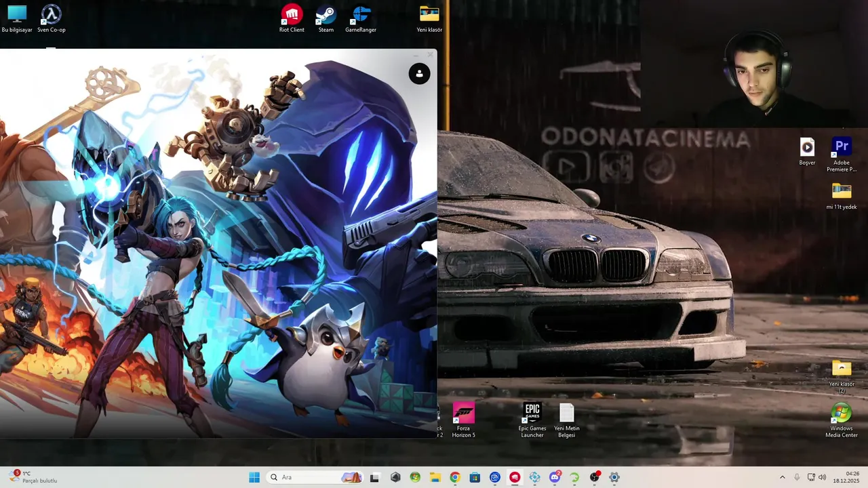
Task: Open the Bu bilgisayar desktop icon
Action: [17, 19]
